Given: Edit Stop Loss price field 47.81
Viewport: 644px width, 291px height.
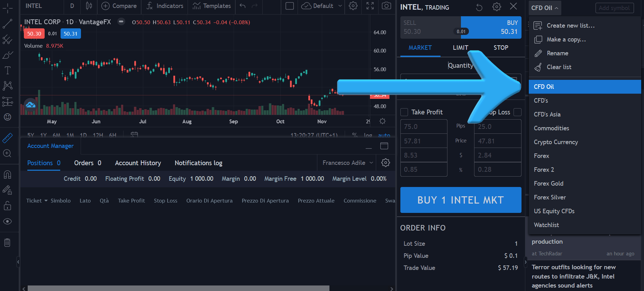Looking at the screenshot, I should (x=498, y=141).
